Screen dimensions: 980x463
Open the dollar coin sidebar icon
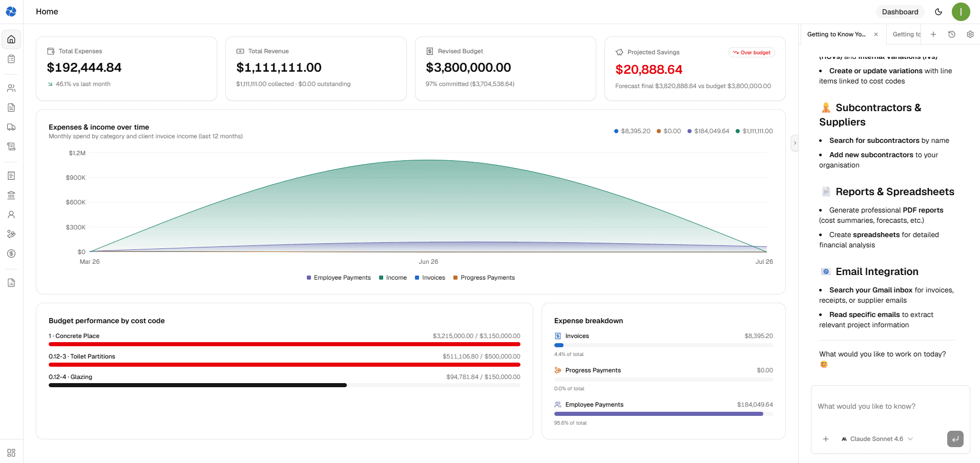coord(11,254)
